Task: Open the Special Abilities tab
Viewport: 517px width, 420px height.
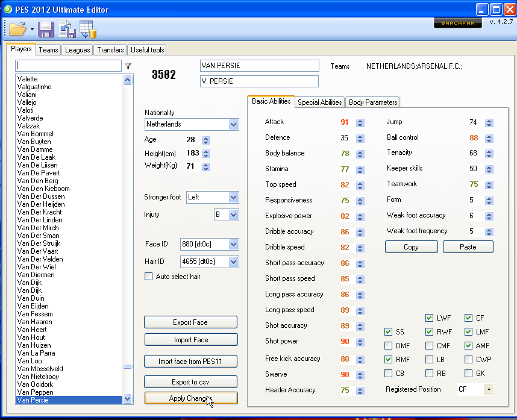Action: tap(319, 102)
